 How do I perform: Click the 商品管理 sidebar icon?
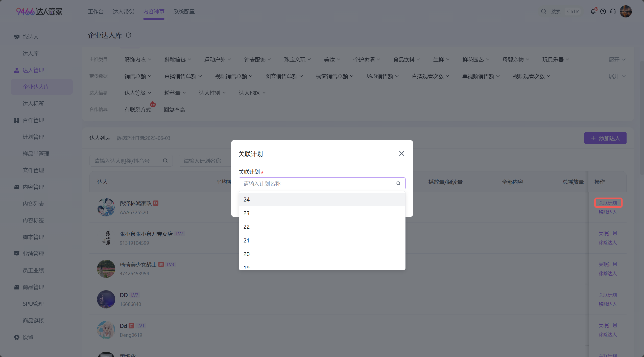pos(17,287)
